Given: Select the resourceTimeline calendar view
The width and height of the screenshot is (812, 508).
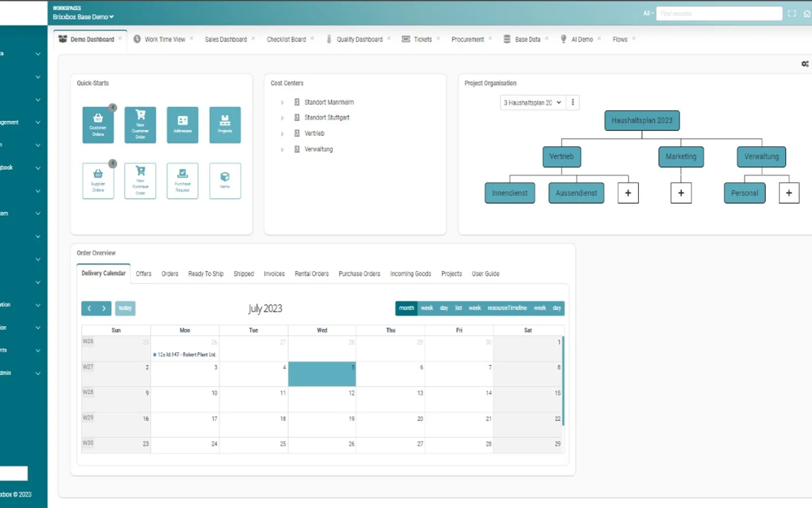Looking at the screenshot, I should pyautogui.click(x=507, y=308).
